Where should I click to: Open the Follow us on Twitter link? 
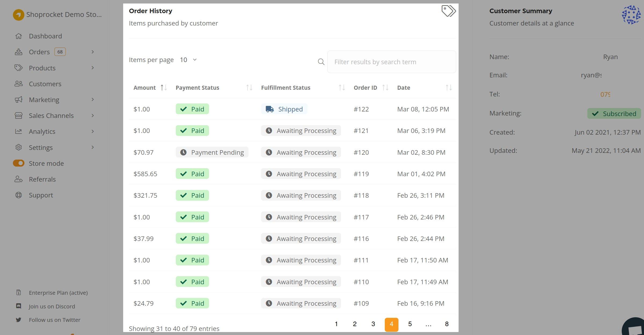coord(54,320)
